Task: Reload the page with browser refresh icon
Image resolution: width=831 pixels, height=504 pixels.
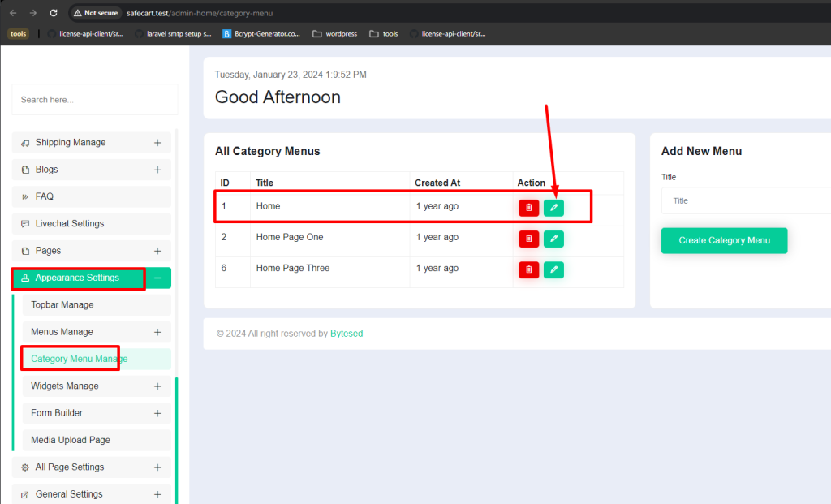Action: pos(54,13)
